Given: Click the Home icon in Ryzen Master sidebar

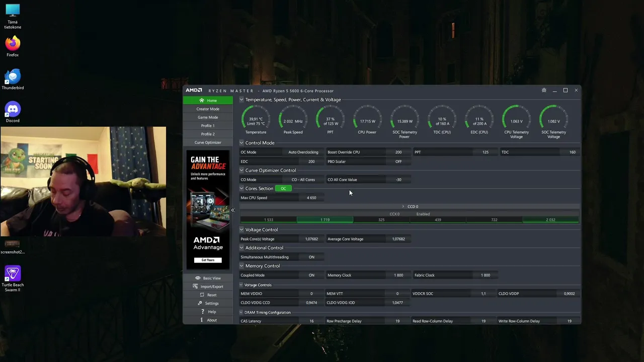Looking at the screenshot, I should point(202,101).
